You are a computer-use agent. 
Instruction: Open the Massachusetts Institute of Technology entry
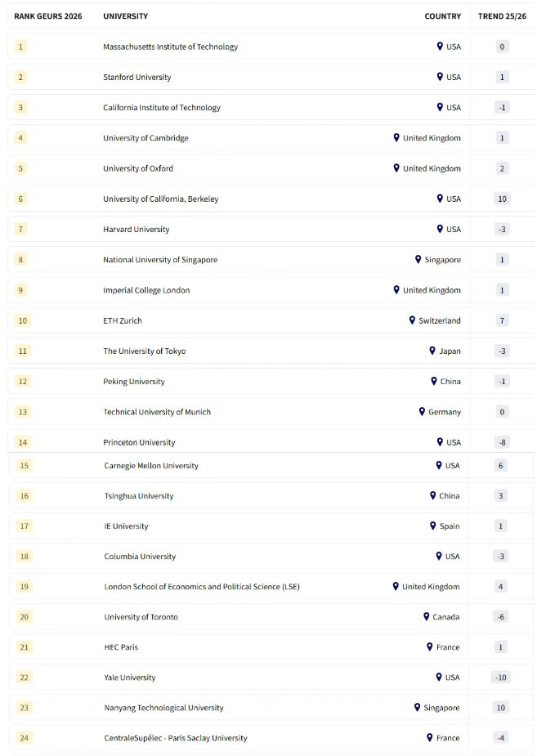(170, 47)
